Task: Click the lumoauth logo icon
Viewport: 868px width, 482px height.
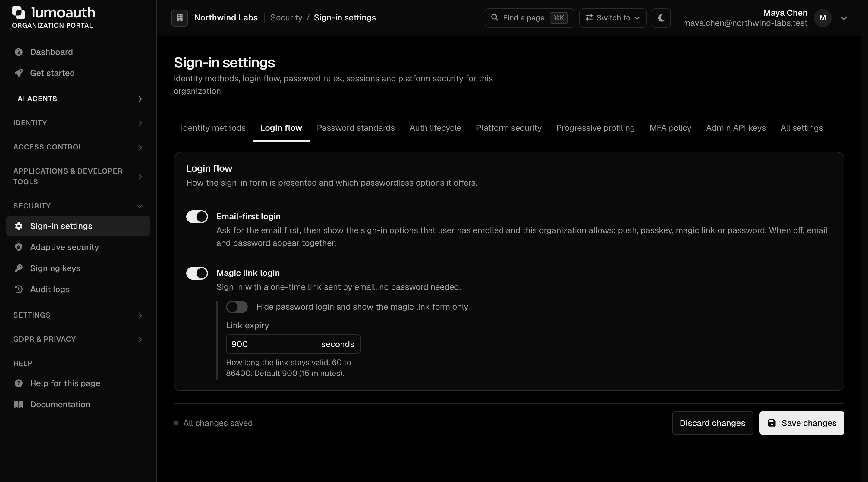Action: pos(19,12)
